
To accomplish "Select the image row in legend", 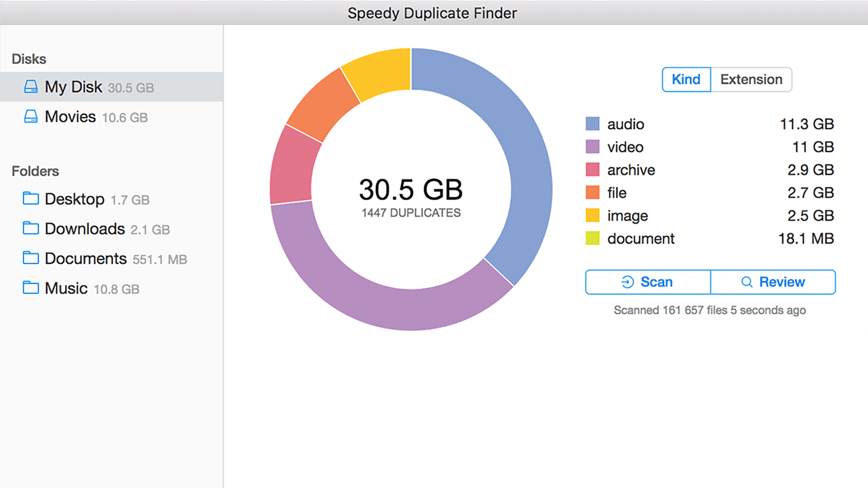I will (627, 216).
